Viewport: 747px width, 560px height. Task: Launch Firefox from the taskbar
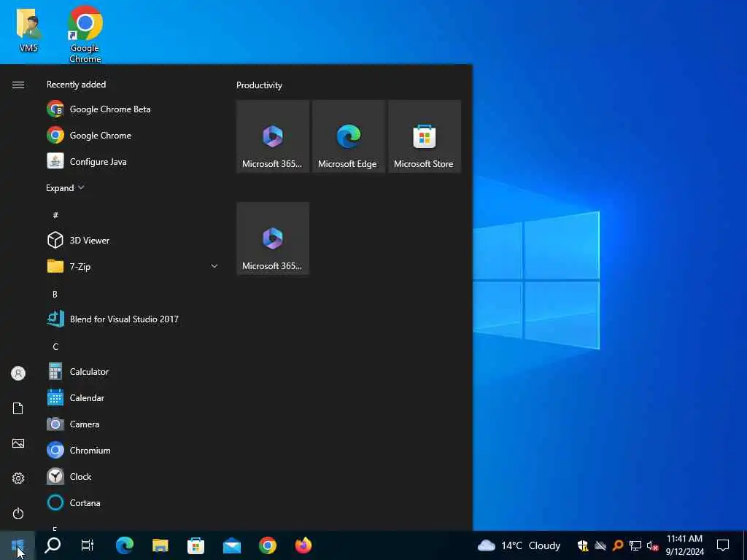click(303, 545)
